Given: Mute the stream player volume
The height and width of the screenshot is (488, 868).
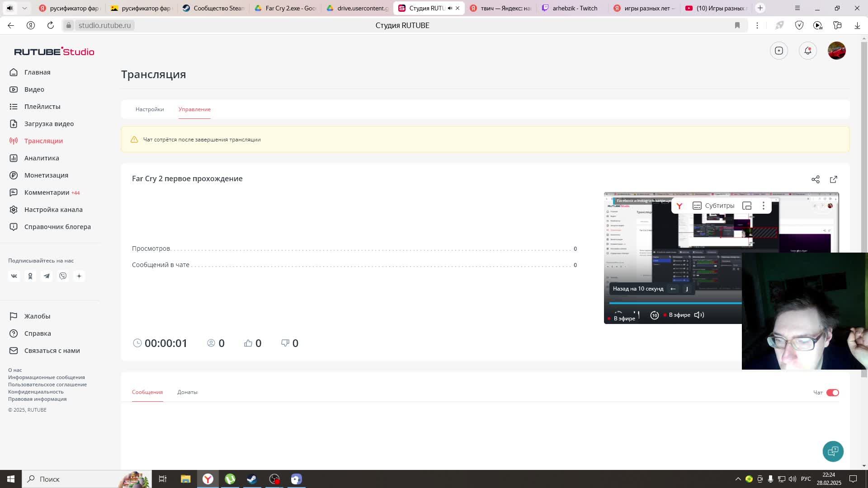Looking at the screenshot, I should click(x=699, y=315).
